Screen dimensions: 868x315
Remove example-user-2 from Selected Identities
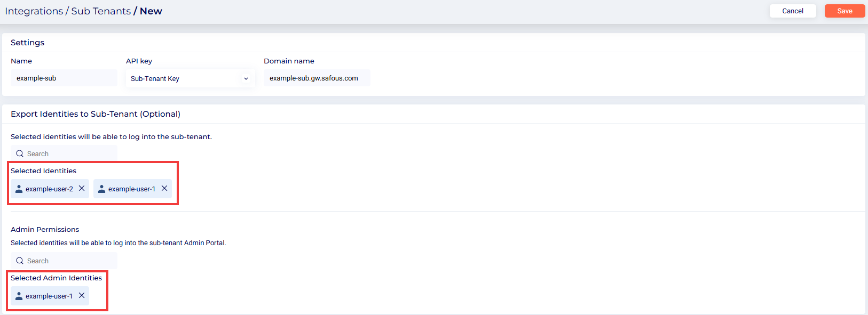(x=82, y=188)
